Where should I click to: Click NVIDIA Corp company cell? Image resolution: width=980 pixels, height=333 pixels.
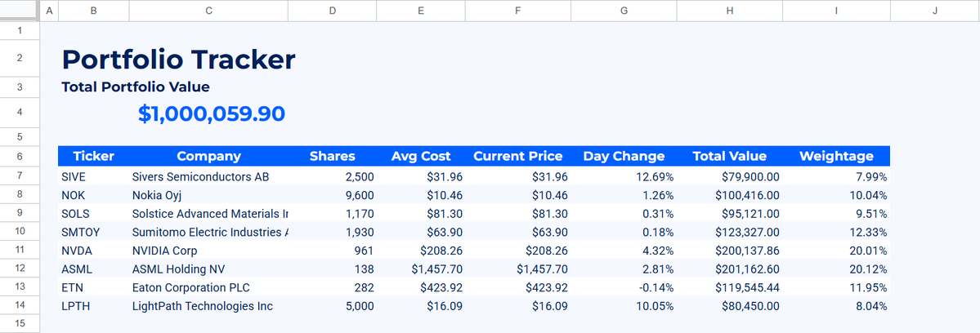(x=208, y=251)
